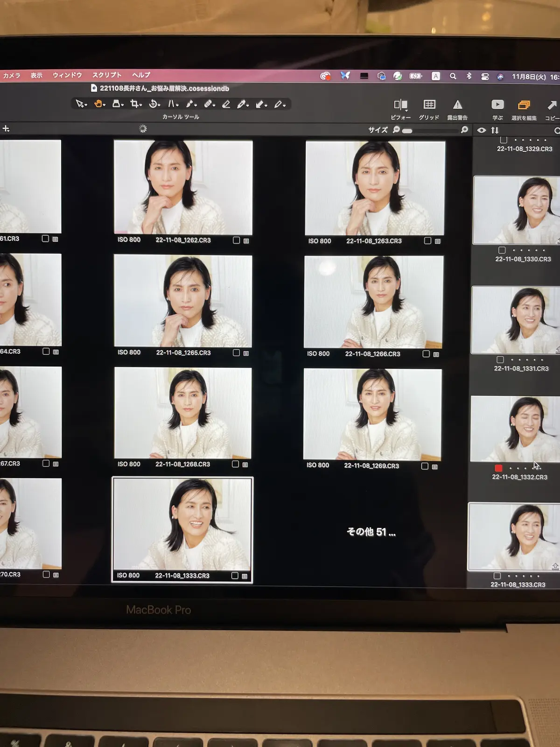Open the 学ぶ learn panel

[497, 109]
